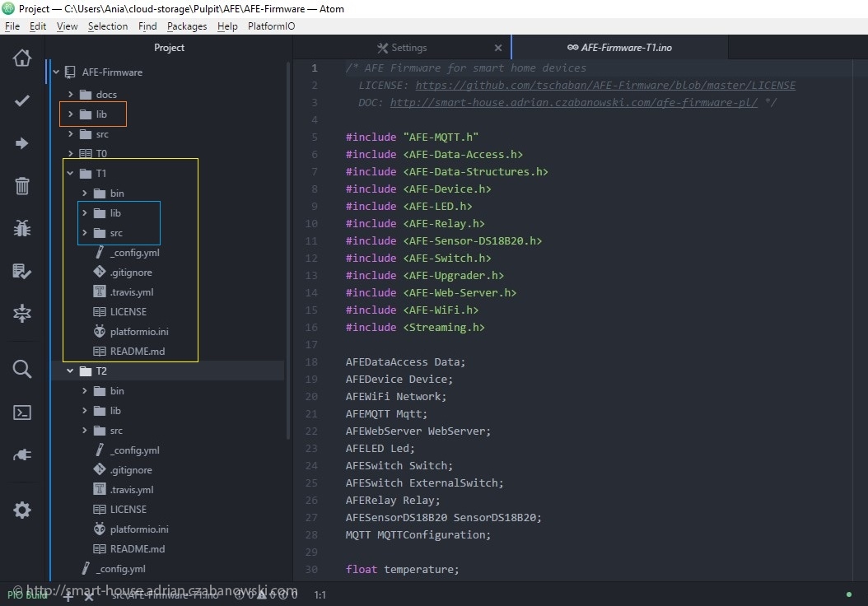The height and width of the screenshot is (606, 868).
Task: Select the AFE-Firmware-T1.ino tab
Action: (620, 48)
